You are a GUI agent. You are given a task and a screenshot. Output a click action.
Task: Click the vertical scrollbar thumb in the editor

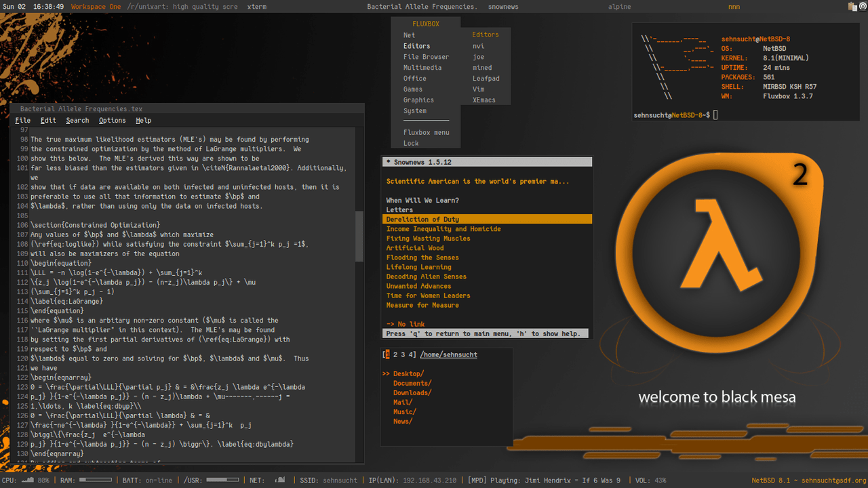(359, 235)
